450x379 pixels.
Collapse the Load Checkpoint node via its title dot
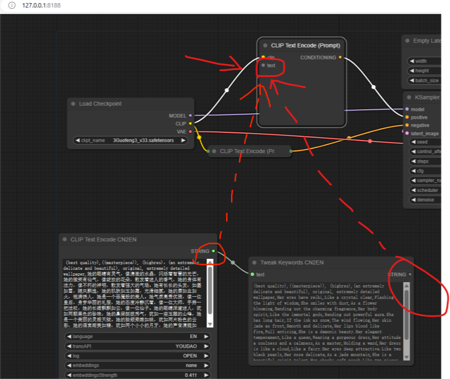pyautogui.click(x=73, y=104)
